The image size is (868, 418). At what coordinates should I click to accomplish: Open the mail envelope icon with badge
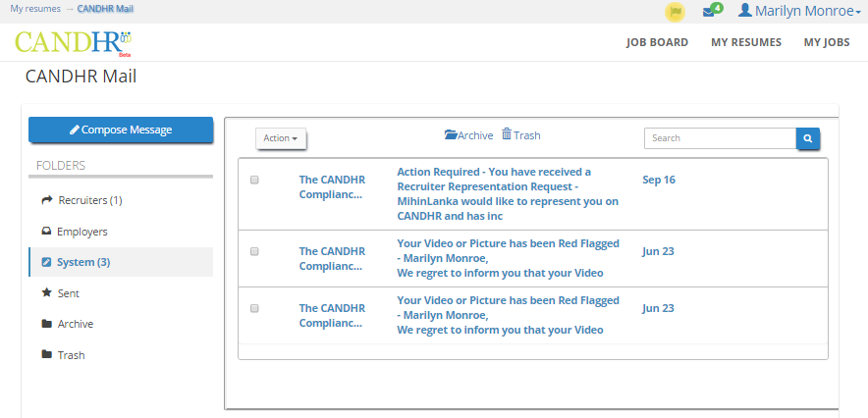click(x=713, y=11)
